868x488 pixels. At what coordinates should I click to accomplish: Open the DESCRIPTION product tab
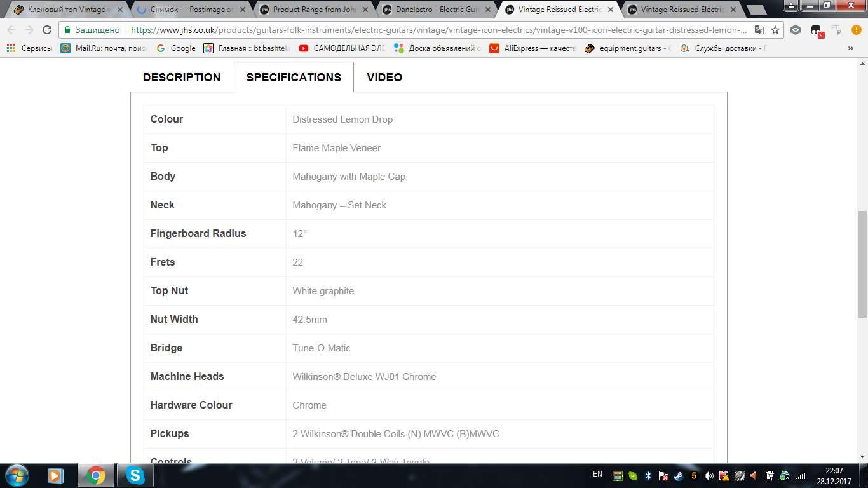point(182,78)
